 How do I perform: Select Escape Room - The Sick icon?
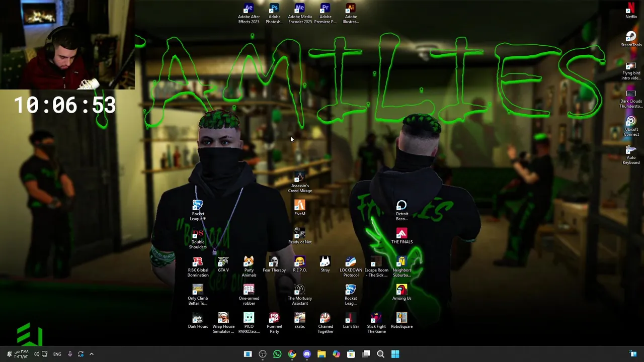376,267
